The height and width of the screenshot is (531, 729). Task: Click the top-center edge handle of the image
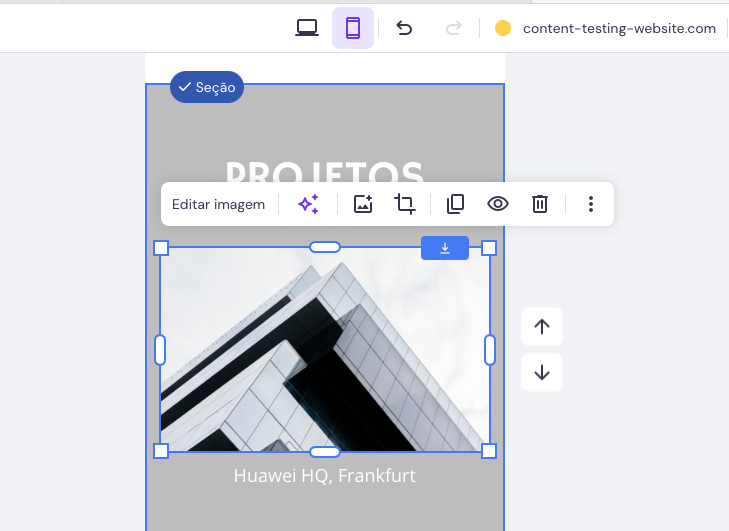tap(325, 247)
